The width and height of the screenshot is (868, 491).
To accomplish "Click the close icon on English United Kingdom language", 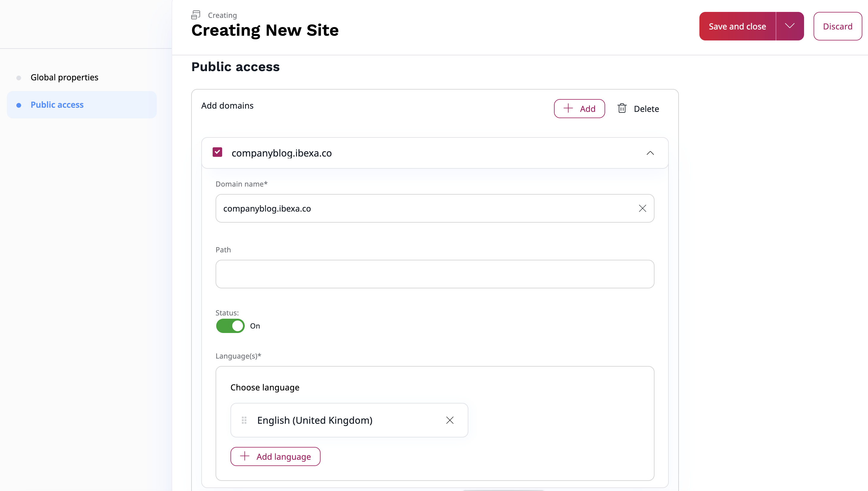I will (450, 420).
